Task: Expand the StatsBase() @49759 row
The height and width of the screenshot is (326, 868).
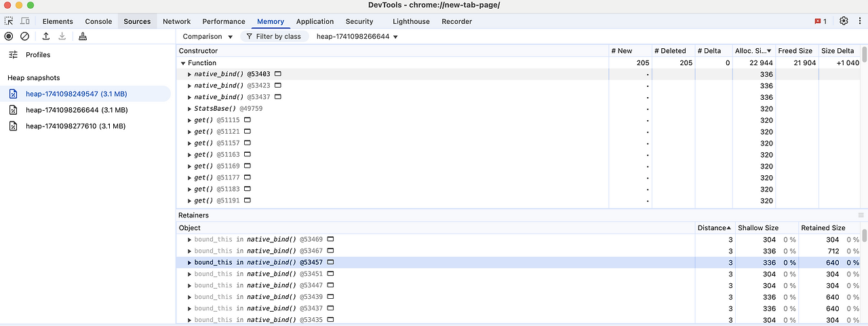Action: coord(190,109)
